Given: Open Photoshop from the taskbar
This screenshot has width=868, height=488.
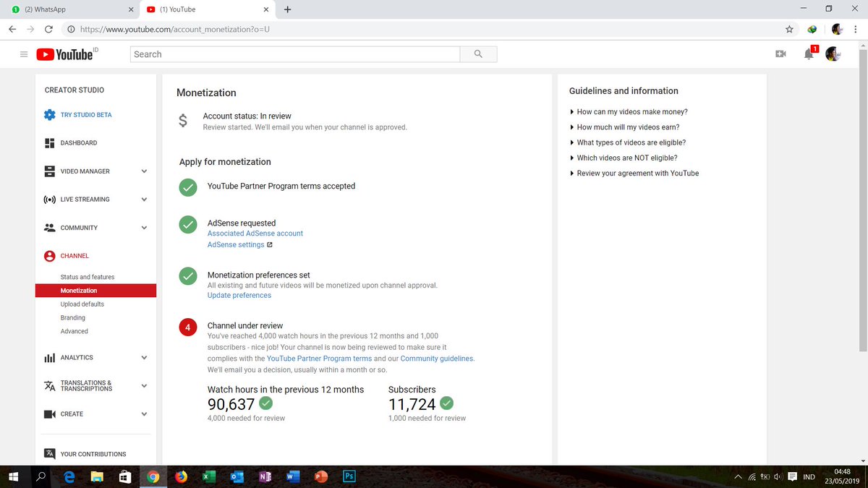Looking at the screenshot, I should click(349, 476).
